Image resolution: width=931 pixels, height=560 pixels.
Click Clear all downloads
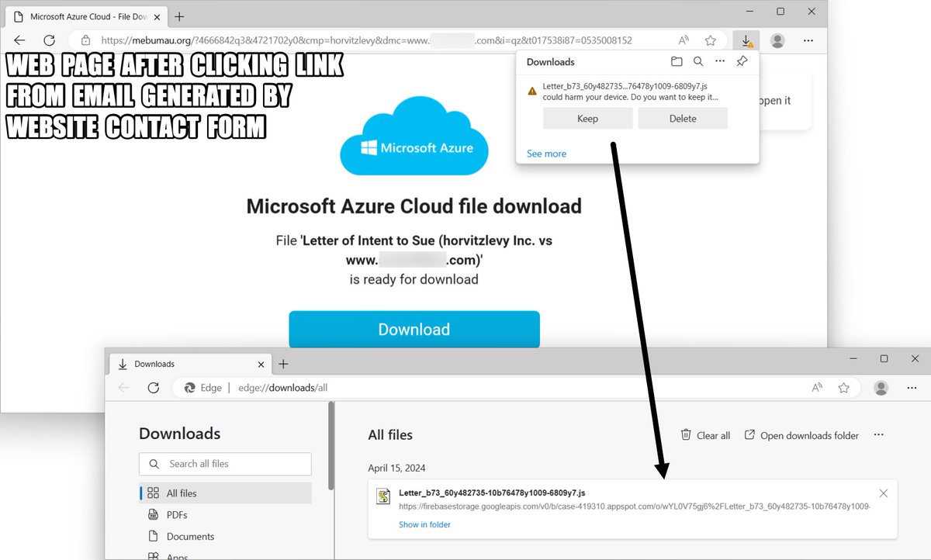pos(705,435)
